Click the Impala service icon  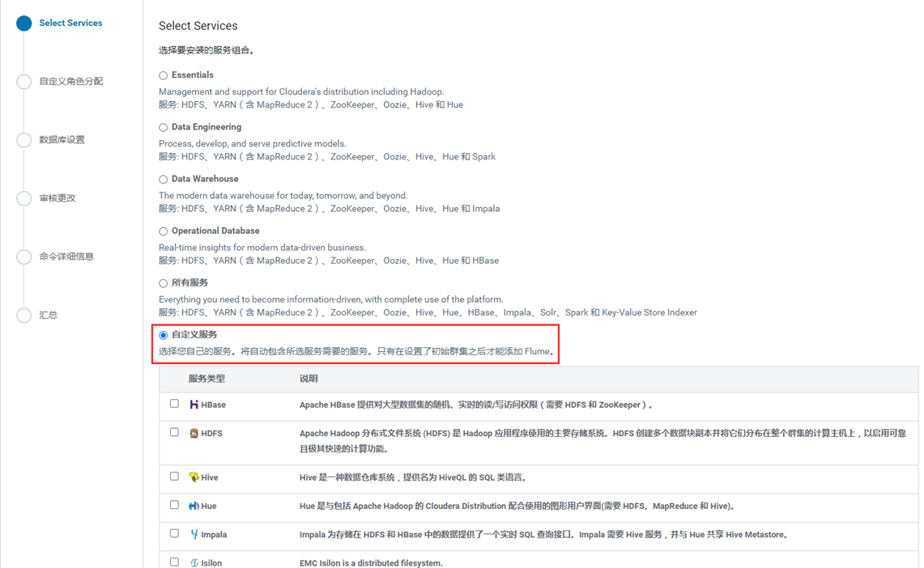point(194,535)
